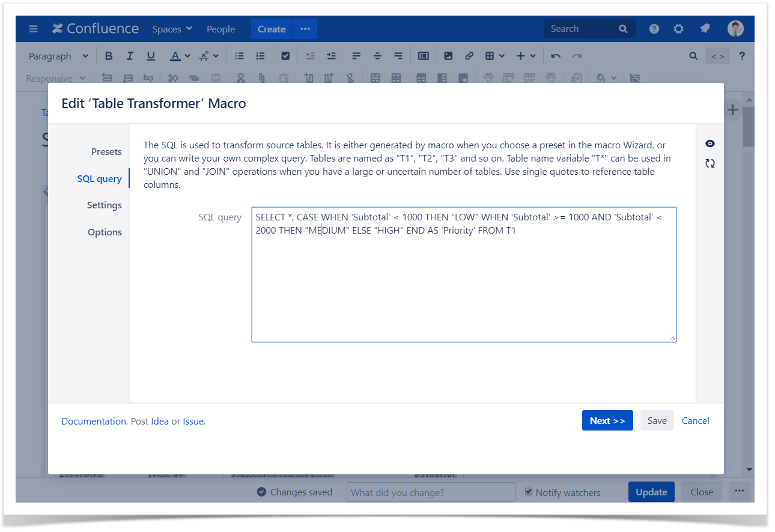Open the text color picker dropdown
Viewport: 775px width, 532px height.
pos(187,56)
